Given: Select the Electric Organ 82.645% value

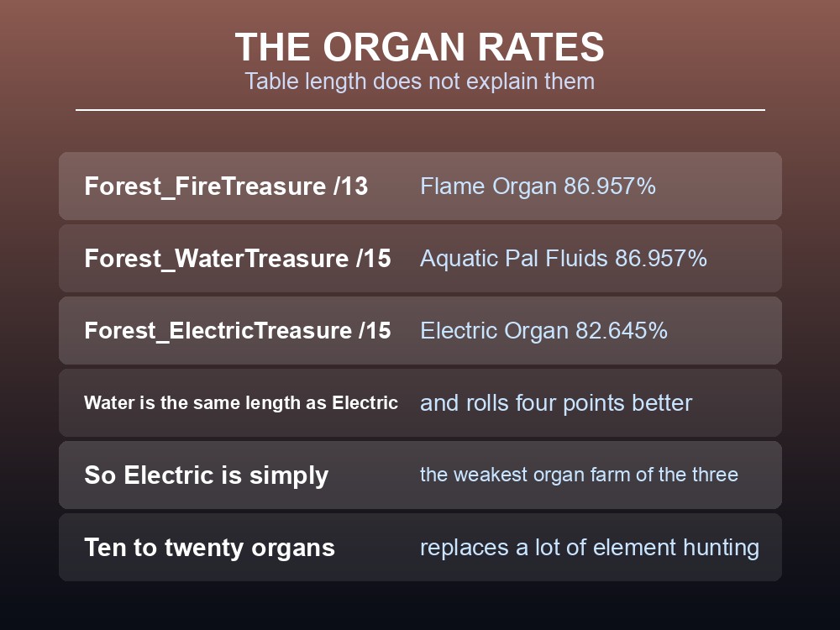Looking at the screenshot, I should [x=543, y=330].
